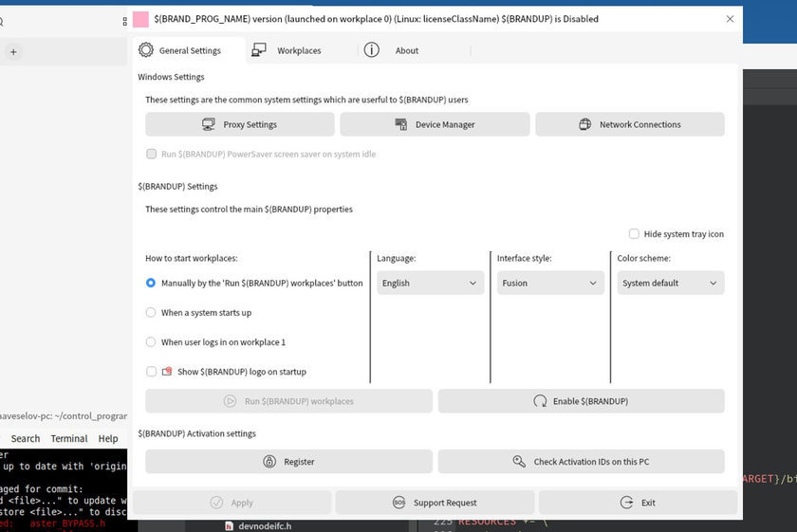Open the Color scheme System default dropdown
797x532 pixels.
coord(670,283)
